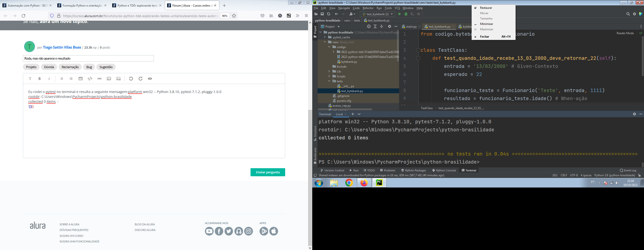Collapse the tests folder
644x250 pixels.
[329, 81]
